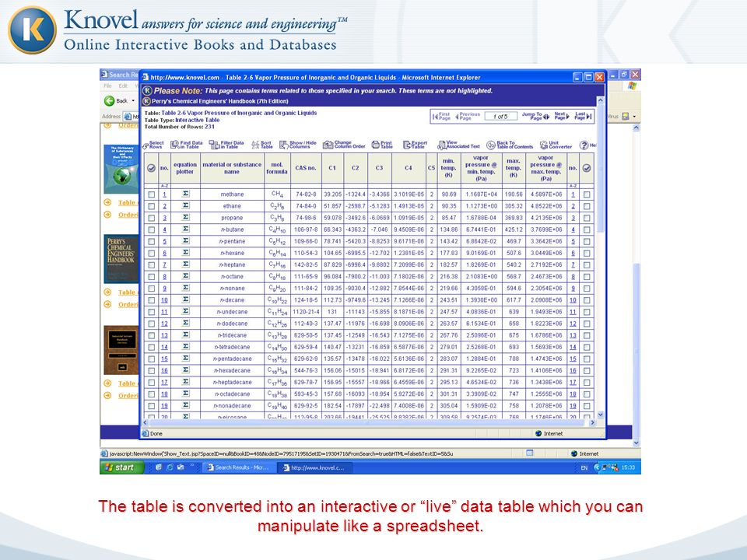Click Perry's Chemical Engineers' Handbook cover thumbnail
The image size is (747, 560).
(121, 259)
